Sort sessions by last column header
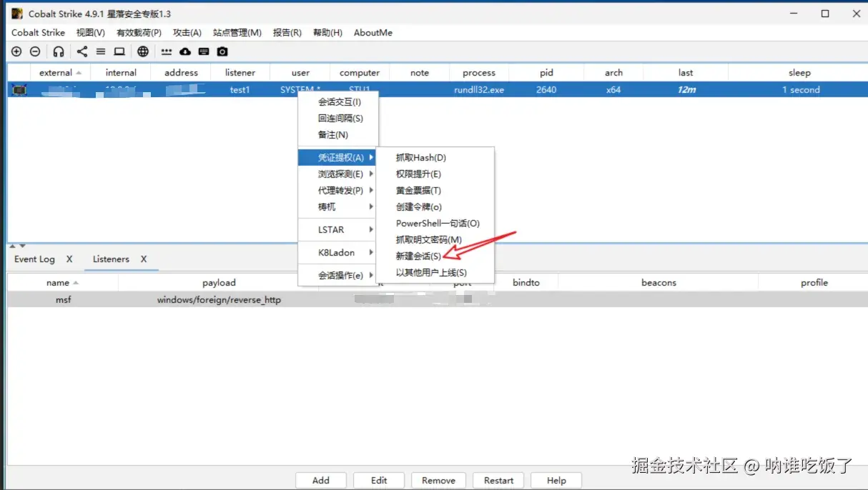 point(686,73)
